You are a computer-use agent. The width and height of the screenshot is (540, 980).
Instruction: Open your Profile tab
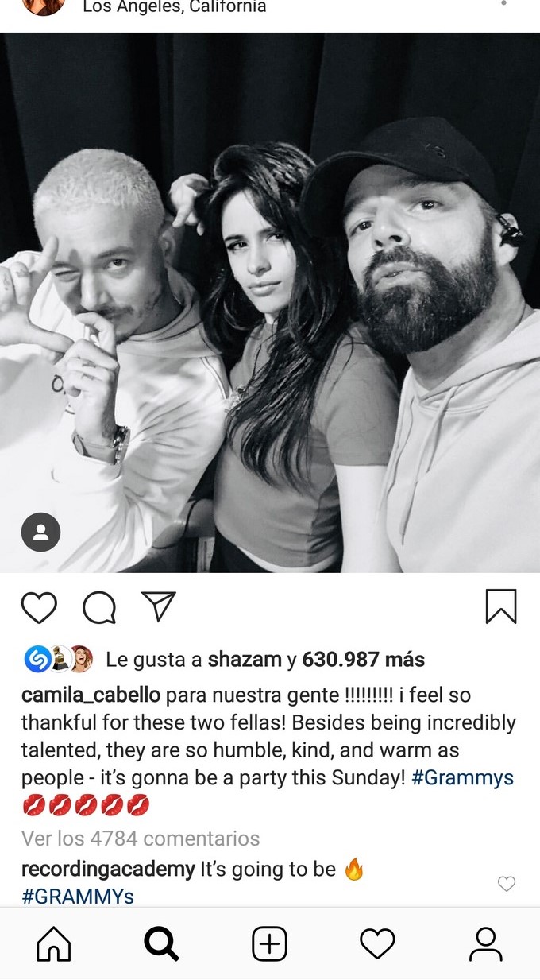pos(485,944)
